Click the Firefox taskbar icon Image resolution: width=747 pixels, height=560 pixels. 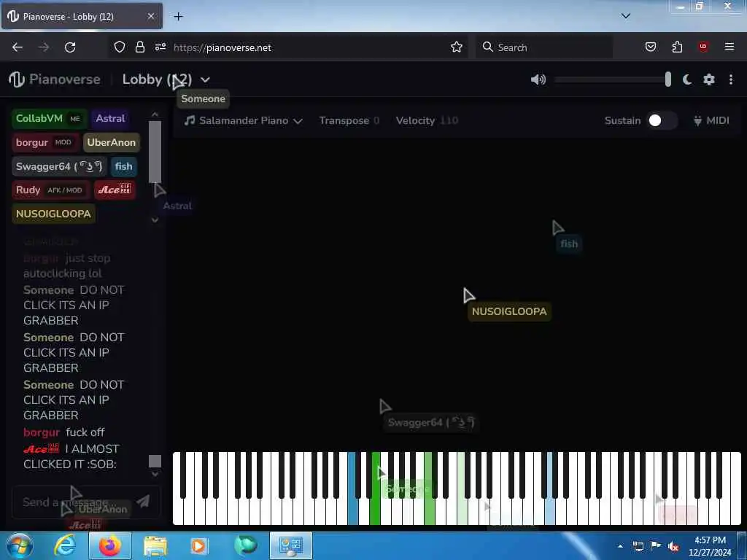[x=109, y=545]
